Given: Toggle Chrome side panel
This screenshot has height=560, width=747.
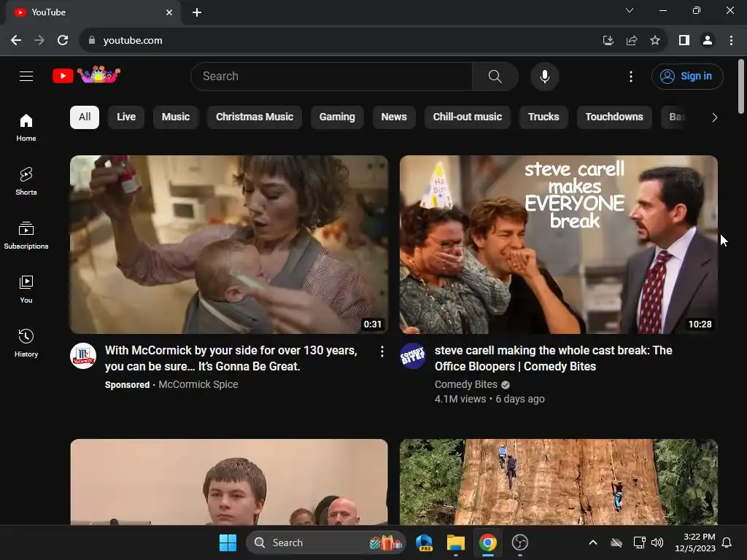Looking at the screenshot, I should point(684,41).
